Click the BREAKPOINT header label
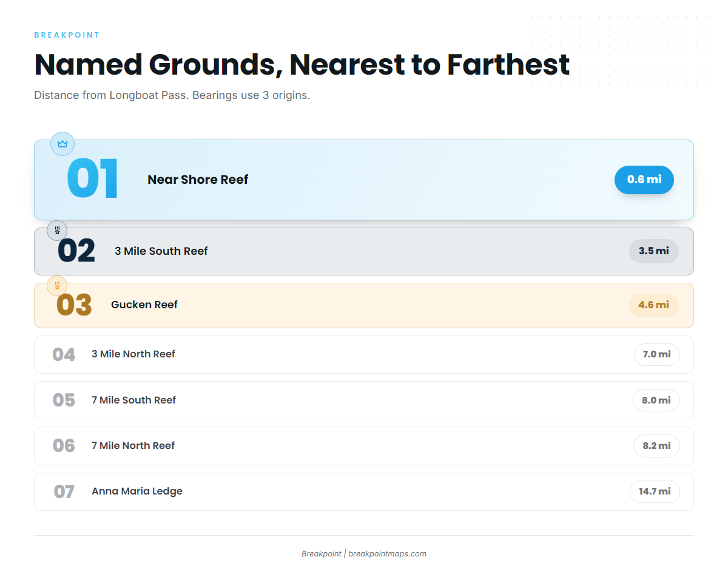This screenshot has width=728, height=574. click(67, 35)
